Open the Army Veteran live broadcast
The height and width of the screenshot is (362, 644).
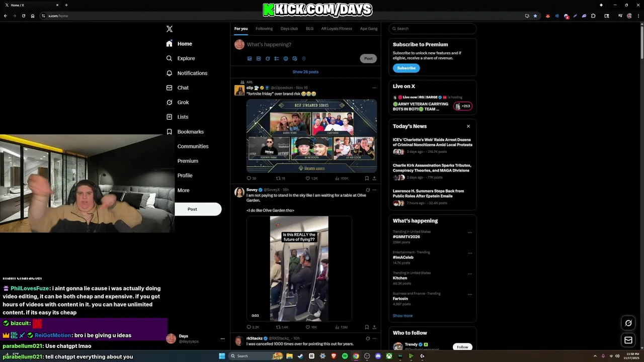point(432,104)
